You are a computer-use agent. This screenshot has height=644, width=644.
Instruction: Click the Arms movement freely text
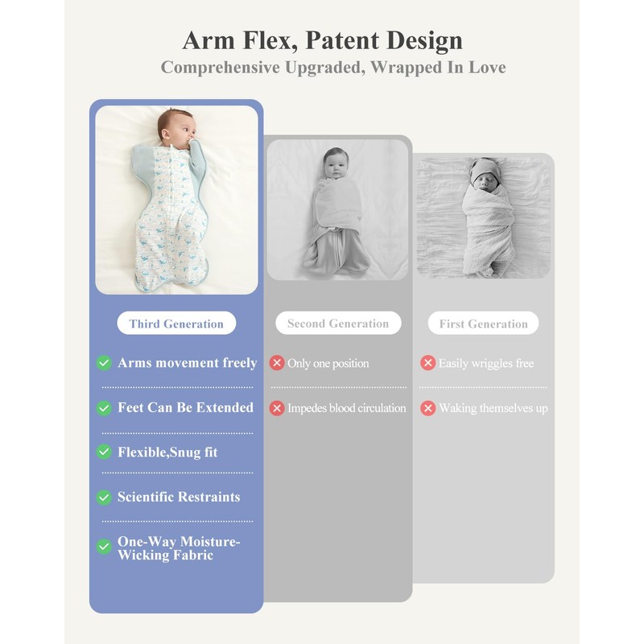point(188,363)
